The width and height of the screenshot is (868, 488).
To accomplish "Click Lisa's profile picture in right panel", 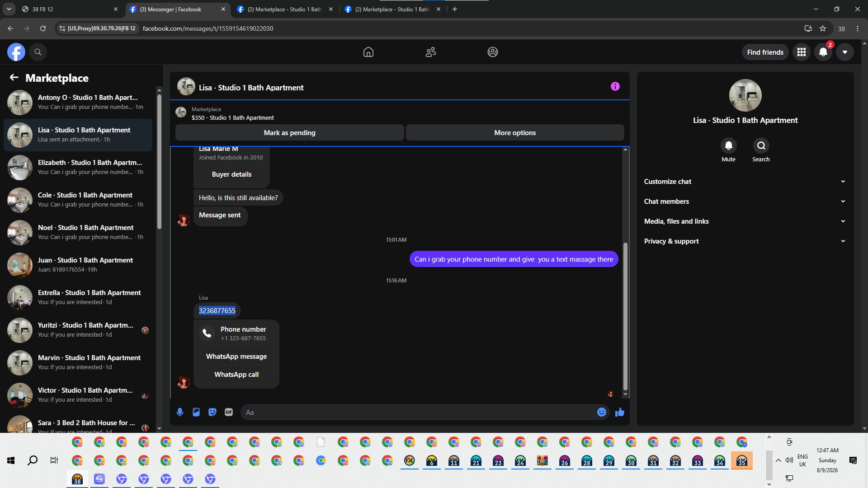I will point(745,95).
